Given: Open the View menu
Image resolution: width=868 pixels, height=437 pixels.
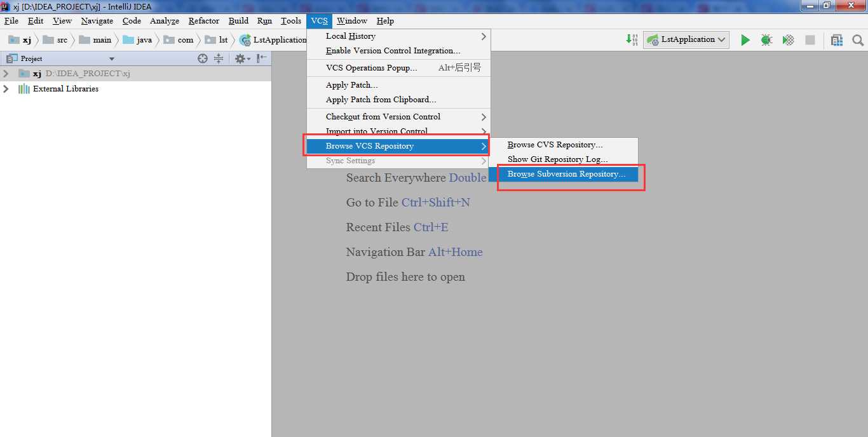Looking at the screenshot, I should click(62, 21).
